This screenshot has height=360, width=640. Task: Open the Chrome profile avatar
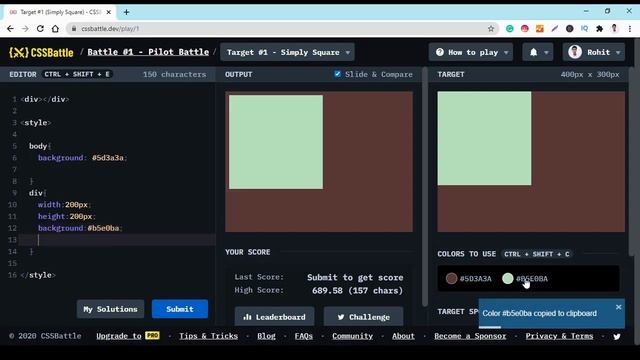click(614, 28)
